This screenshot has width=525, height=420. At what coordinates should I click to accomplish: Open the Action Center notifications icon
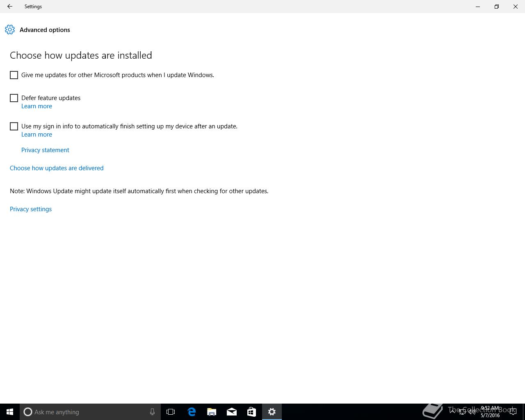[513, 412]
